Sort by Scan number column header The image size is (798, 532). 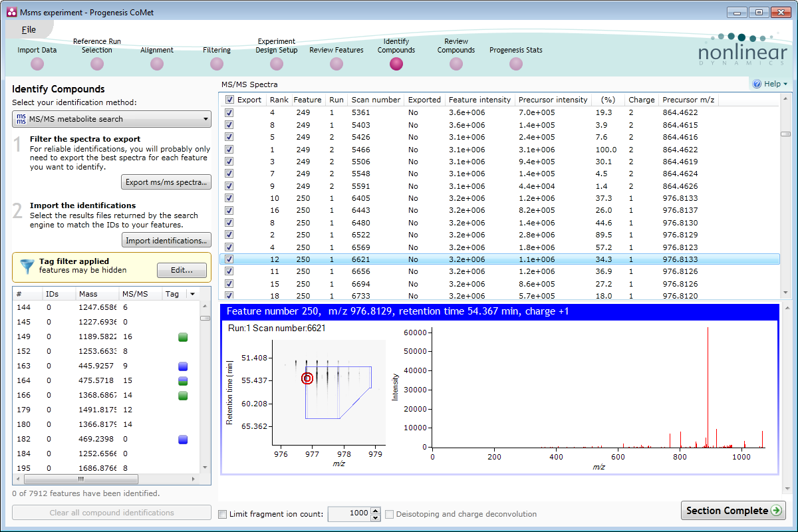[x=376, y=100]
